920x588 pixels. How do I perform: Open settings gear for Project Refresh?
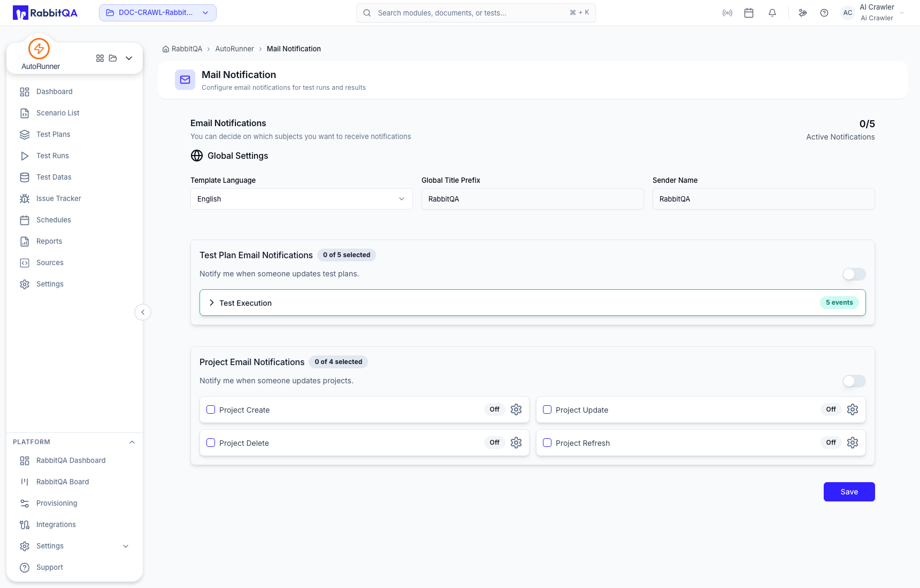(x=853, y=443)
